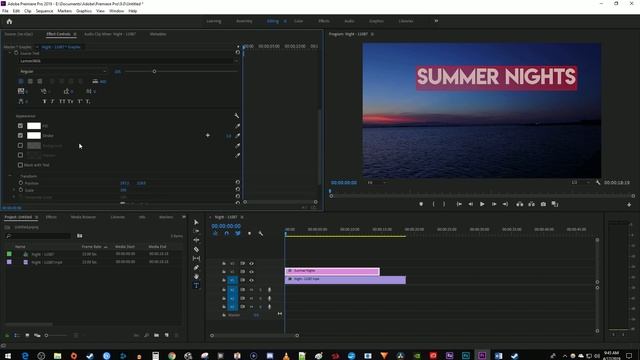
Task: Select the Hand tool
Action: pyautogui.click(x=196, y=277)
